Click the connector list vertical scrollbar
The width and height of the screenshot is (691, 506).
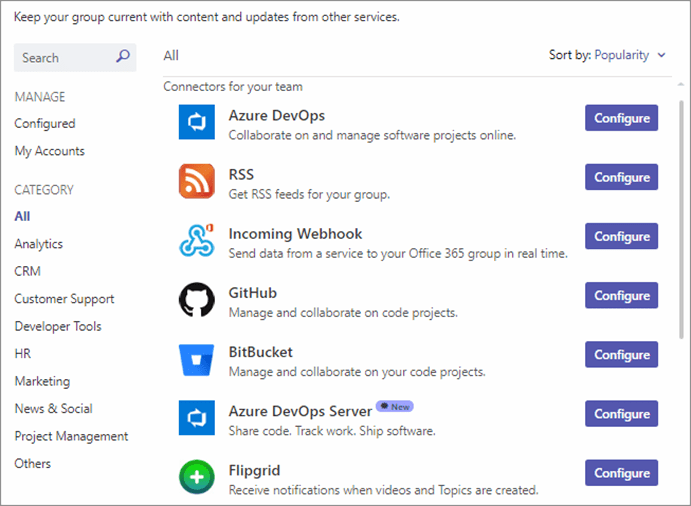click(681, 220)
